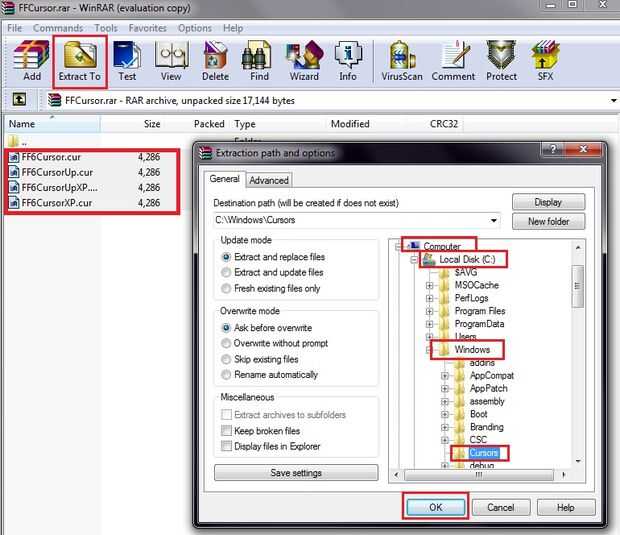
Task: Select the FF6CursorXP.cur file
Action: (51, 203)
